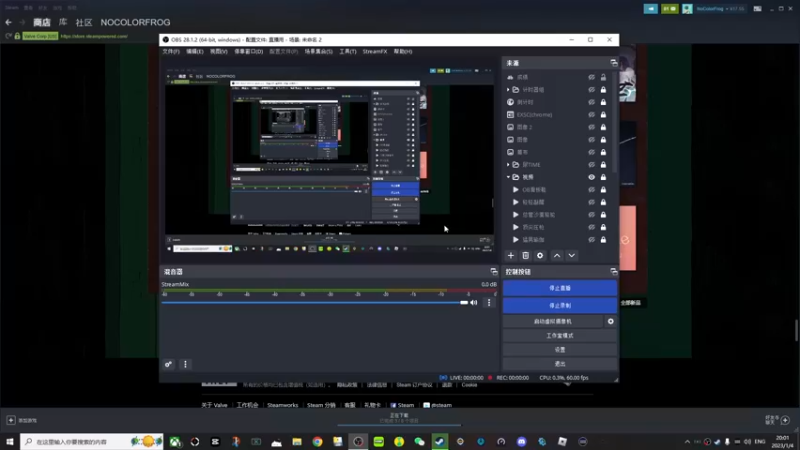This screenshot has width=800, height=450.
Task: Open the 视图(V) menu in OBS
Action: click(218, 52)
